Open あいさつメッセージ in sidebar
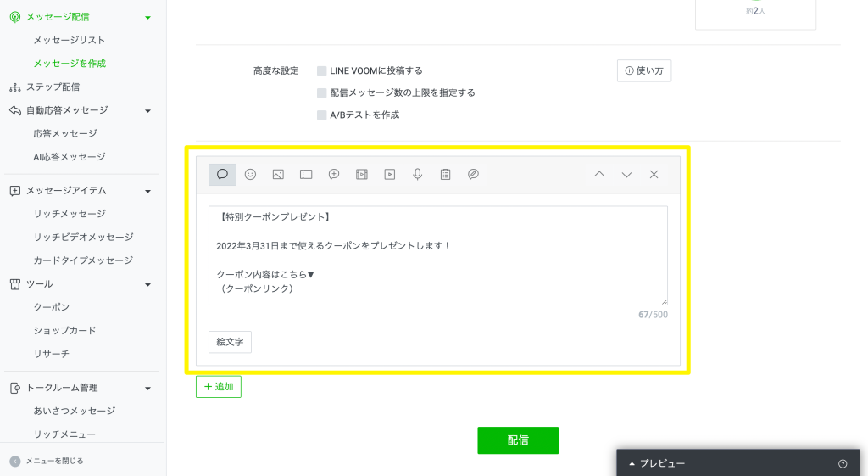This screenshot has height=476, width=868. pos(75,411)
